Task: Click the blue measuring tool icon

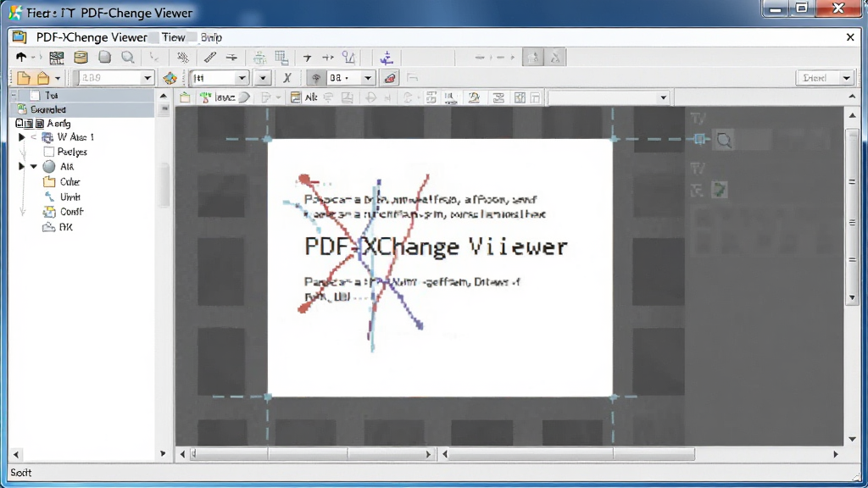Action: 348,57
